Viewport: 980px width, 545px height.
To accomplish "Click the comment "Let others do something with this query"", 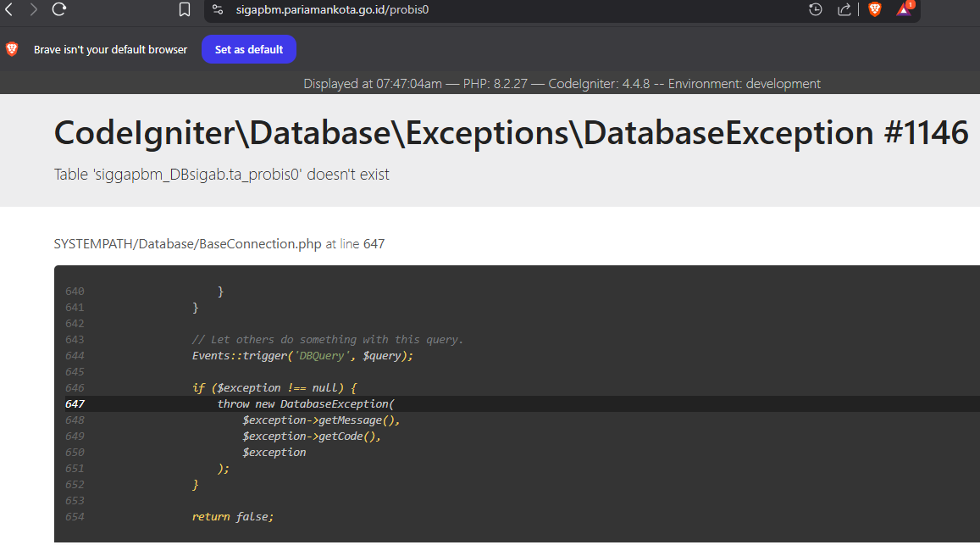I will (328, 340).
